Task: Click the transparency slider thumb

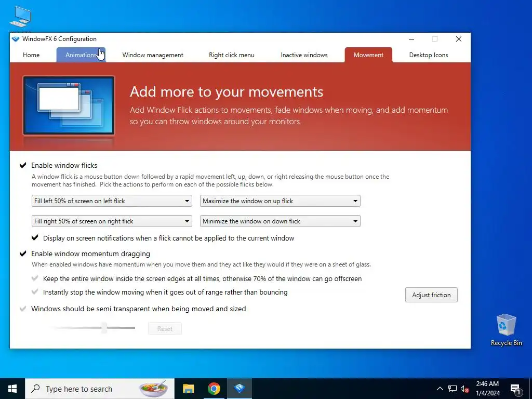Action: [x=104, y=328]
